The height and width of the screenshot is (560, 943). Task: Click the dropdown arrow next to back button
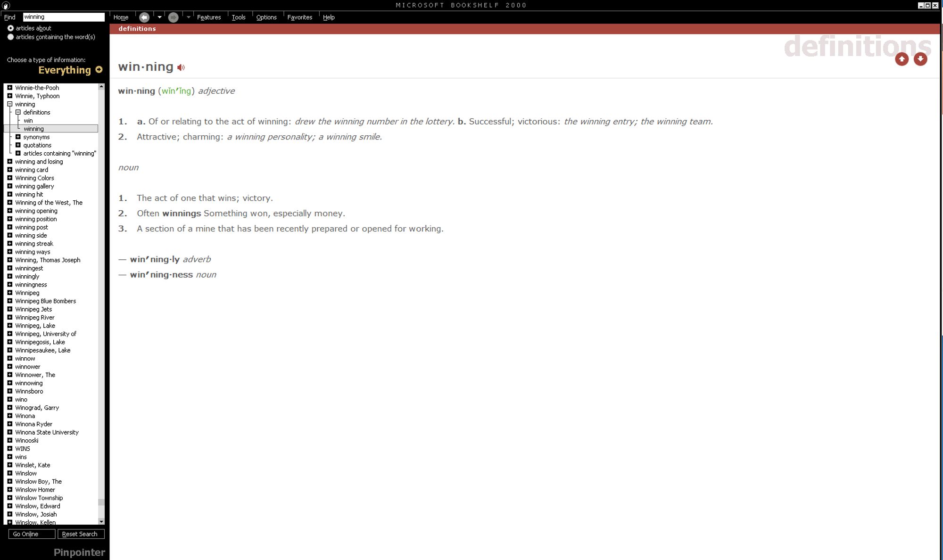159,16
